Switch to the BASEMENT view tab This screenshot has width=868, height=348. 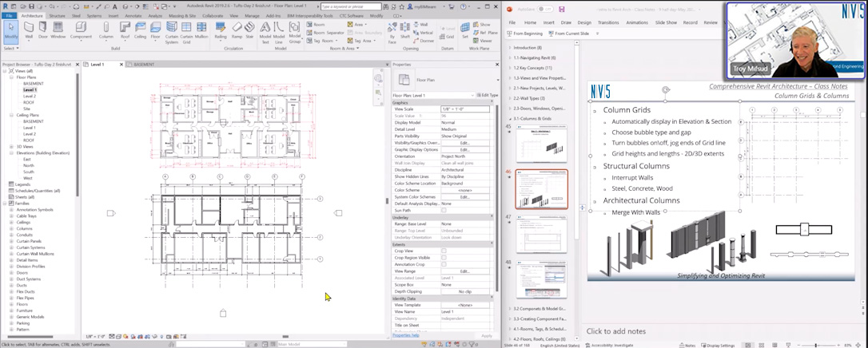click(144, 65)
